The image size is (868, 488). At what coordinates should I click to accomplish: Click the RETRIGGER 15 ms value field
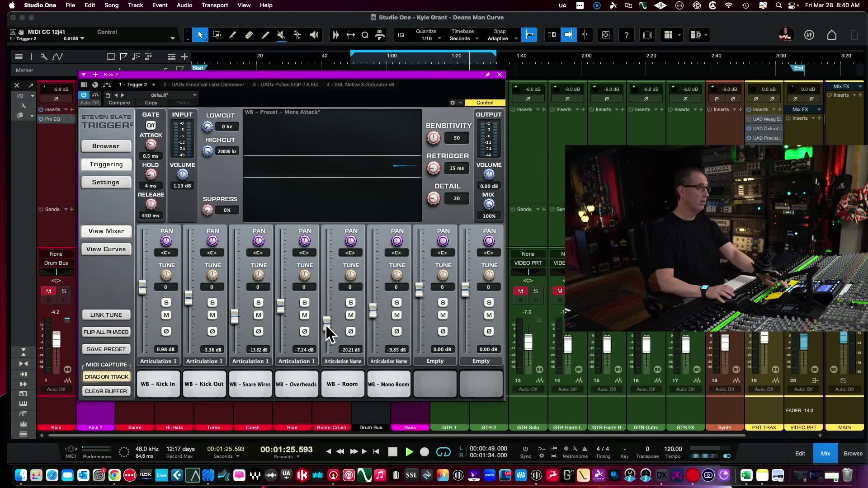pyautogui.click(x=457, y=168)
